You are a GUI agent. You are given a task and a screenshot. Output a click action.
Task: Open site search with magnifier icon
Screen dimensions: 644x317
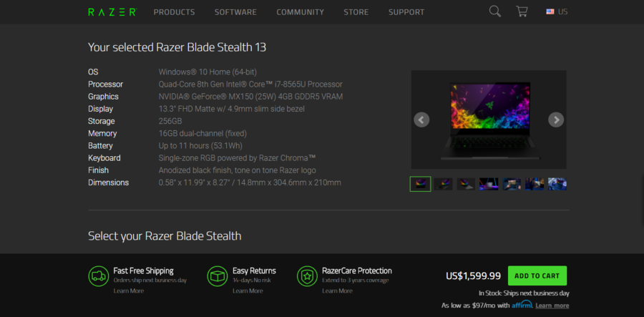[495, 11]
